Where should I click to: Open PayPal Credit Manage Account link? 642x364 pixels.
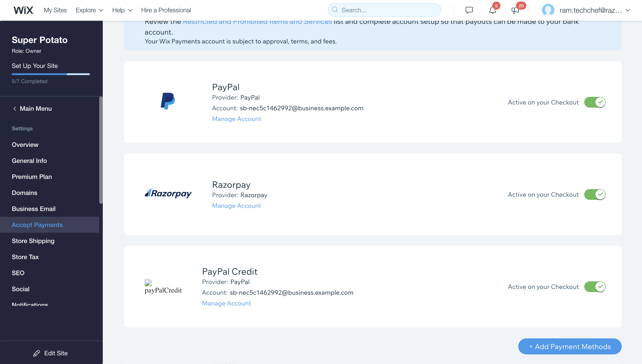click(x=226, y=303)
